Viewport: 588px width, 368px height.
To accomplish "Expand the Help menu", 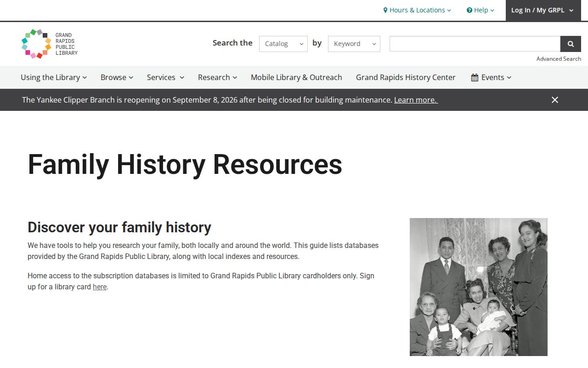I will click(481, 10).
